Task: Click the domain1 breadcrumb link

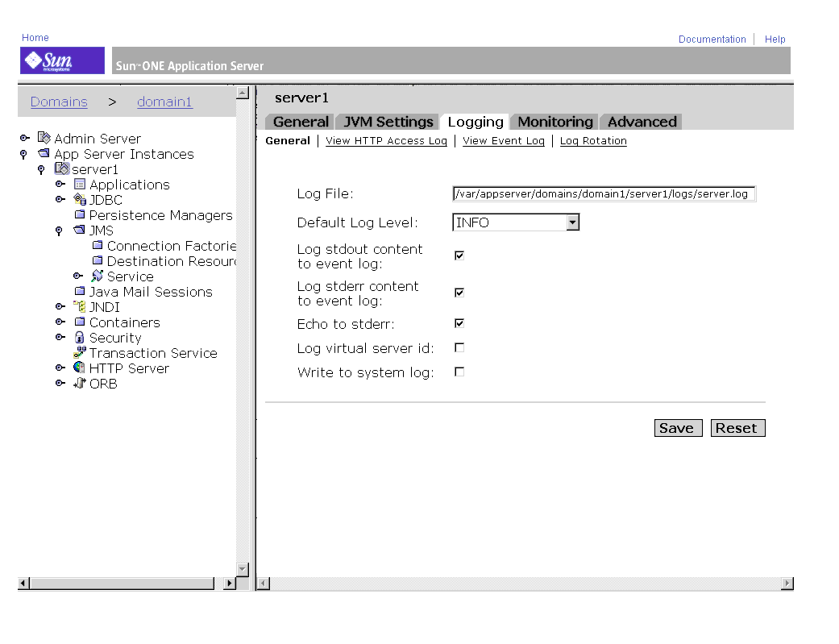Action: [164, 102]
